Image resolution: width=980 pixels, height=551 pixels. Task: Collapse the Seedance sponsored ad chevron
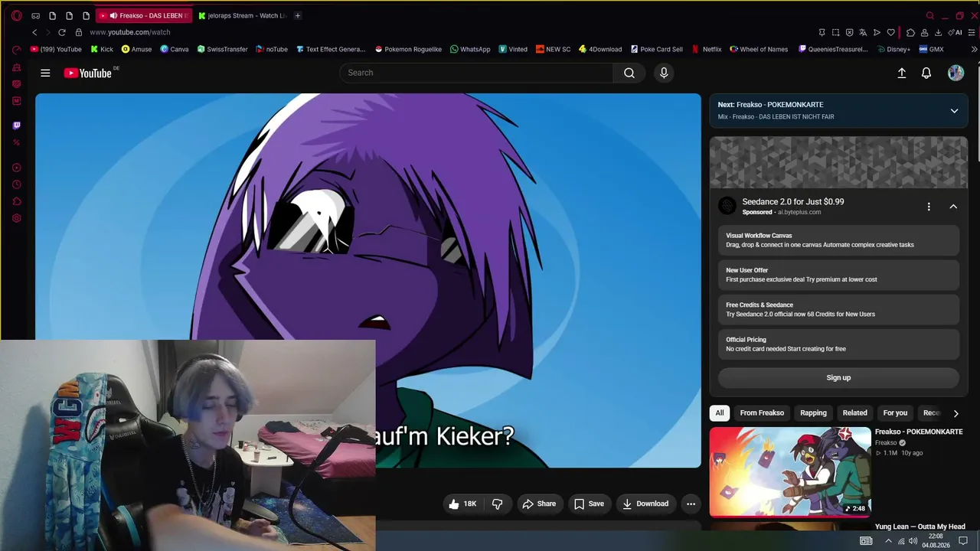(x=953, y=207)
